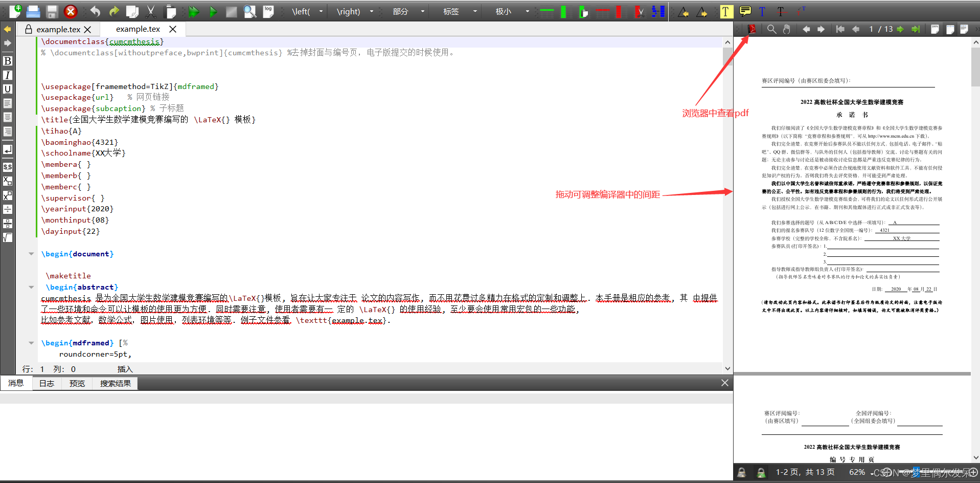Activate the magnifier tool in the PDF viewer

(x=771, y=29)
